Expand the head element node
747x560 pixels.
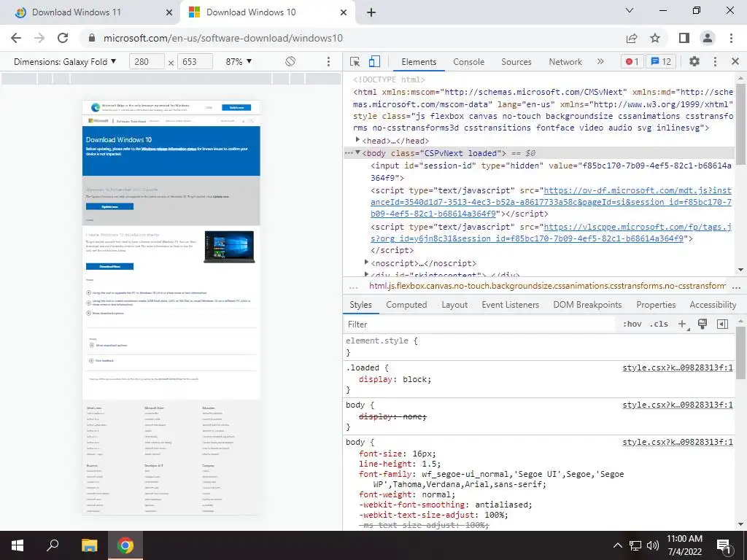(x=357, y=140)
